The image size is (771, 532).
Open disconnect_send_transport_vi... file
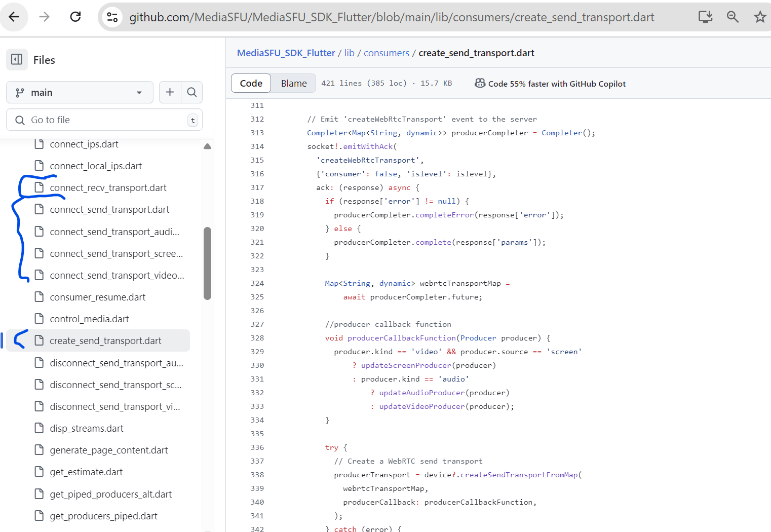pos(115,407)
